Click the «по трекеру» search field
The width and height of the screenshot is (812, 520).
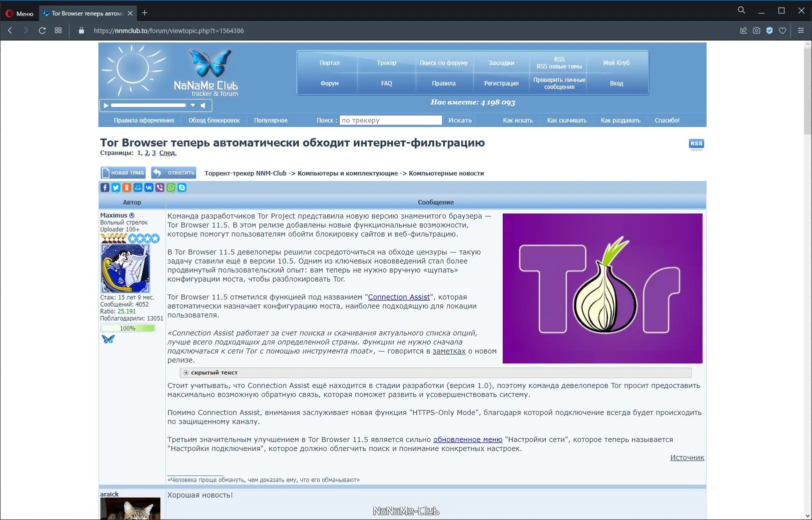point(391,120)
